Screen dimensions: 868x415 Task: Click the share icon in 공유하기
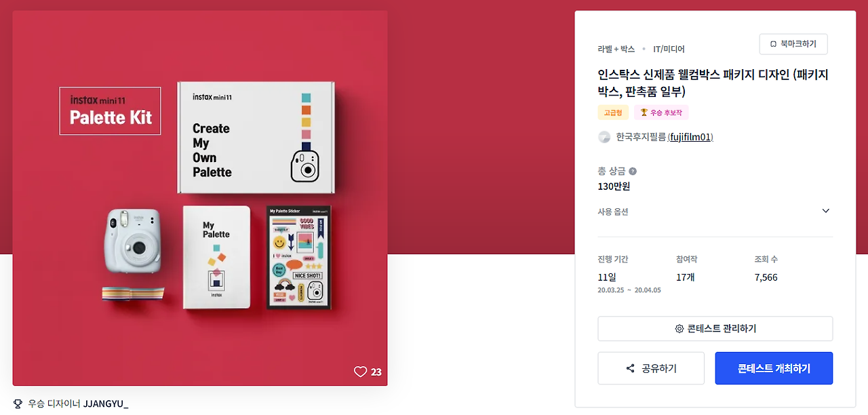(x=630, y=368)
